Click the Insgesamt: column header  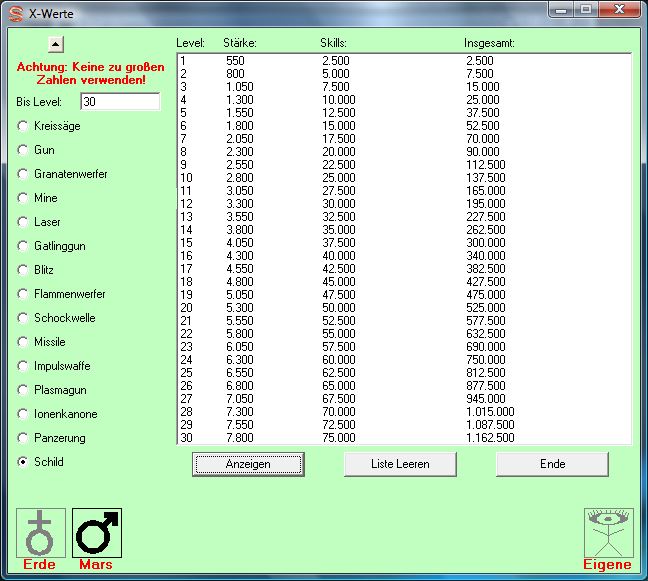(x=489, y=43)
